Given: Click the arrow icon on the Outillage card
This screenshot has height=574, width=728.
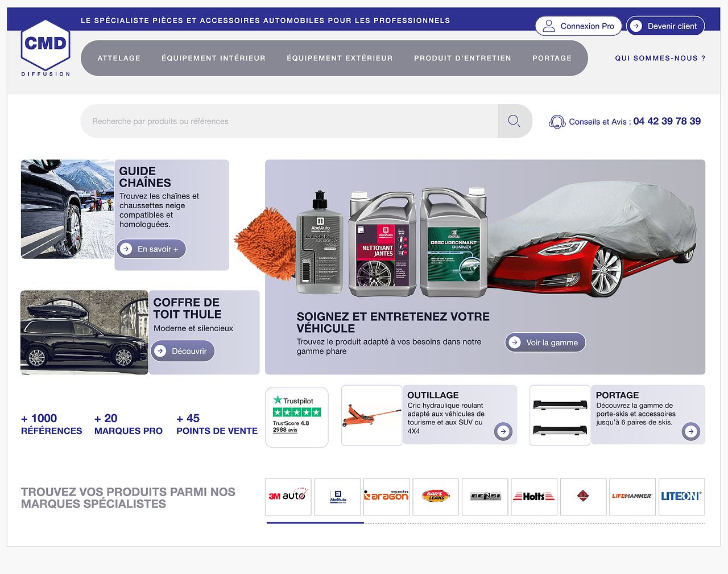Looking at the screenshot, I should 503,431.
